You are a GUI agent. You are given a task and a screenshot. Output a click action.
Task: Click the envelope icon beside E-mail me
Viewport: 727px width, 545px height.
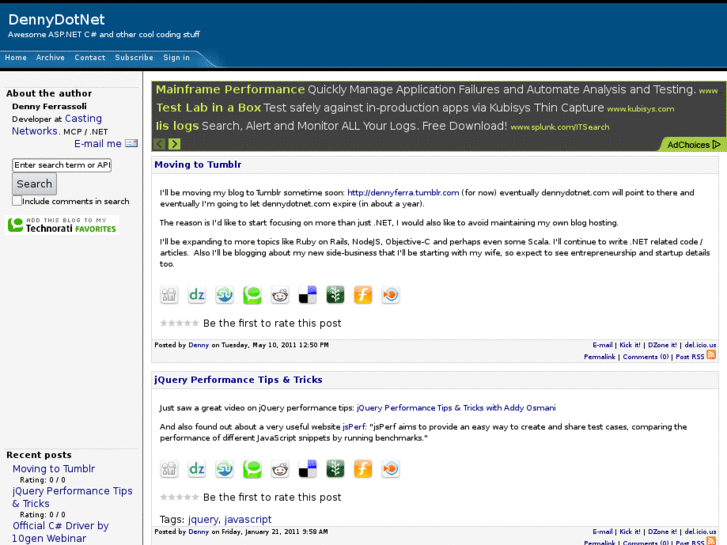click(132, 143)
